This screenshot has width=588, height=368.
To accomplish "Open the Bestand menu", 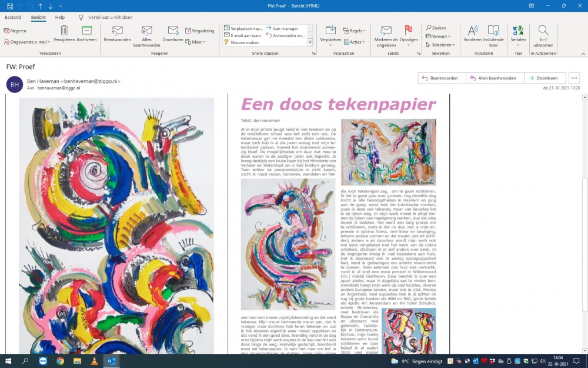I will coord(13,17).
